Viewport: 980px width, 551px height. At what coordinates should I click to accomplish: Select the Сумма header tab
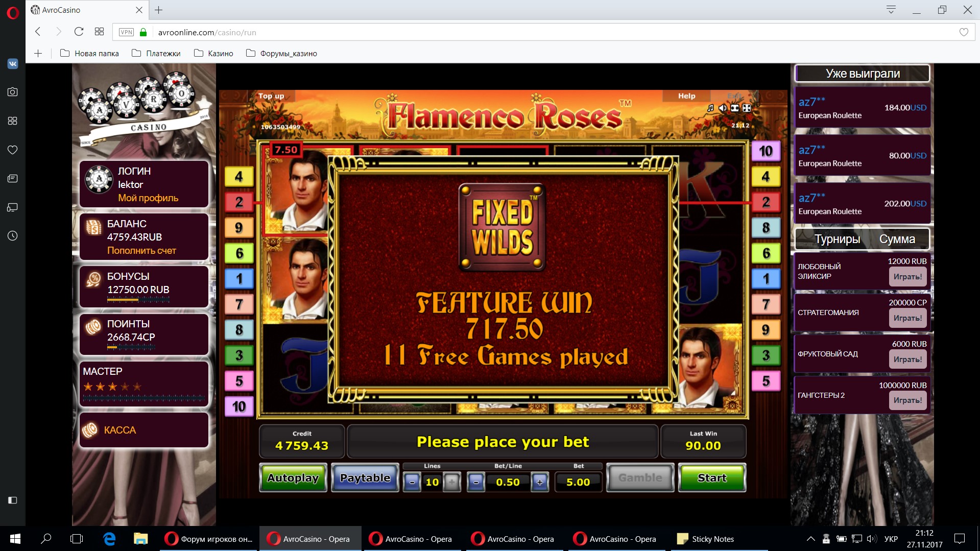tap(897, 239)
